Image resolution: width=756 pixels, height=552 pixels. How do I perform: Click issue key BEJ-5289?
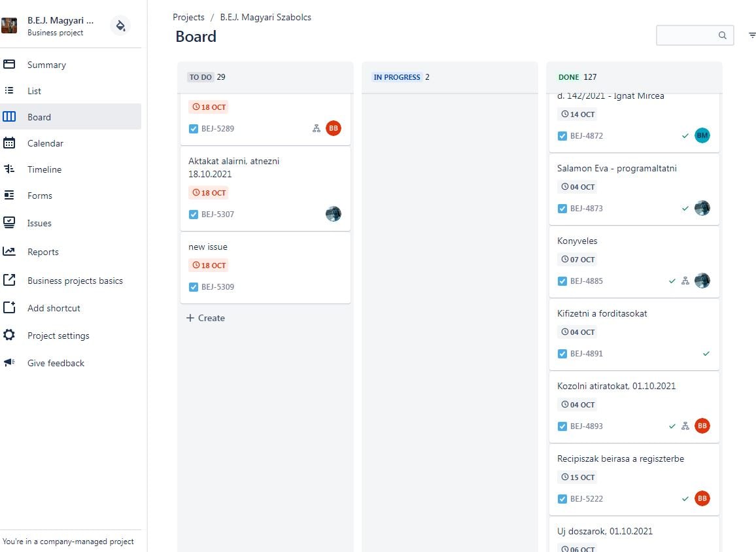[218, 129]
